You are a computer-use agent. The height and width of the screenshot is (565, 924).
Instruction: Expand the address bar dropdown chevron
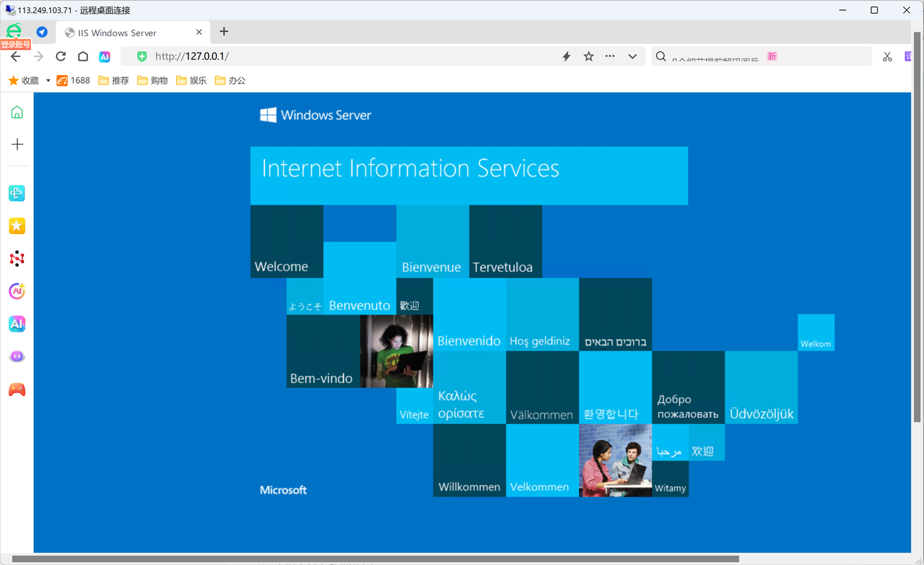(x=632, y=56)
